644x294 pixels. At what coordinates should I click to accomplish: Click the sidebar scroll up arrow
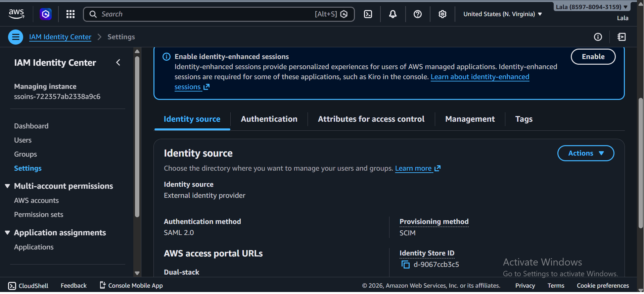point(137,51)
